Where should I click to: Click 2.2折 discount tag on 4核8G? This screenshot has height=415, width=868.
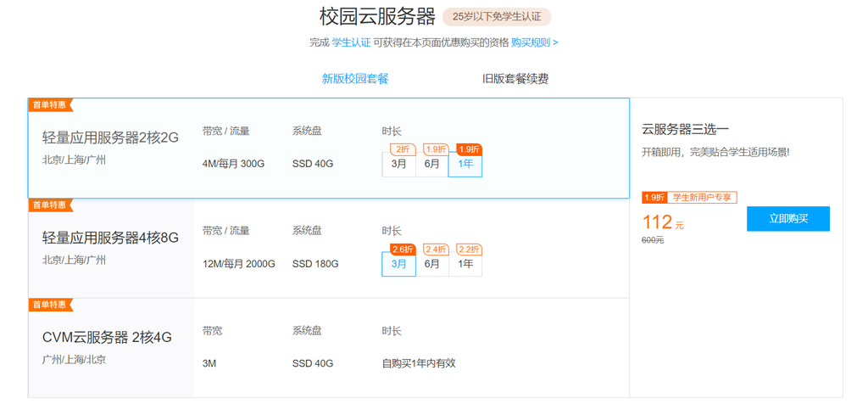point(469,249)
